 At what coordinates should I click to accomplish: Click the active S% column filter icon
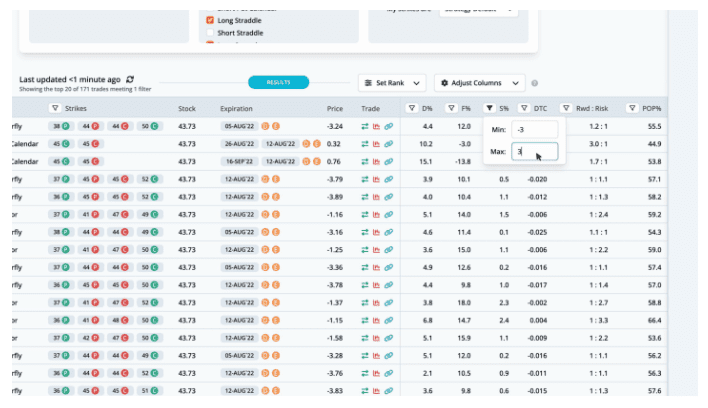(489, 108)
